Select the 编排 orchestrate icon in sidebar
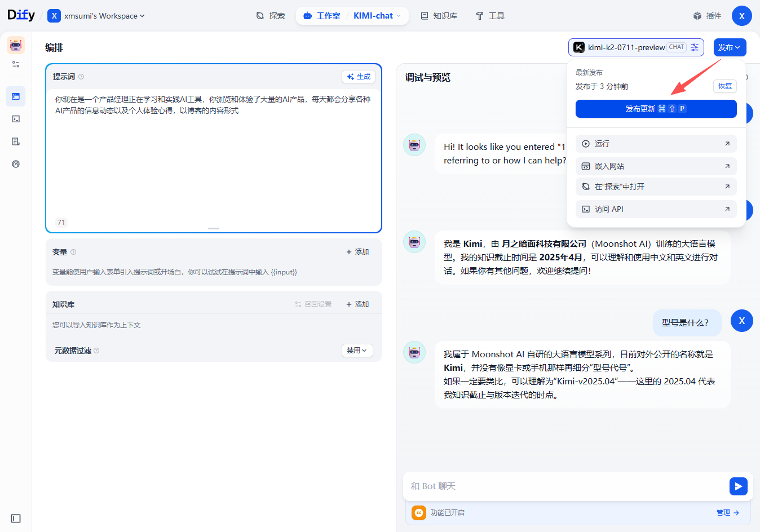Screen dimensions: 760x532 pyautogui.click(x=16, y=96)
